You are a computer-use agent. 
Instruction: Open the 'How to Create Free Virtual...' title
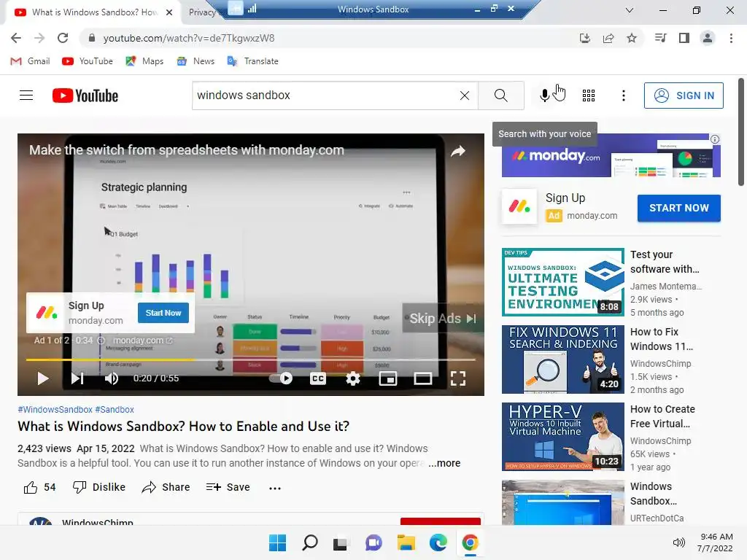click(x=662, y=416)
